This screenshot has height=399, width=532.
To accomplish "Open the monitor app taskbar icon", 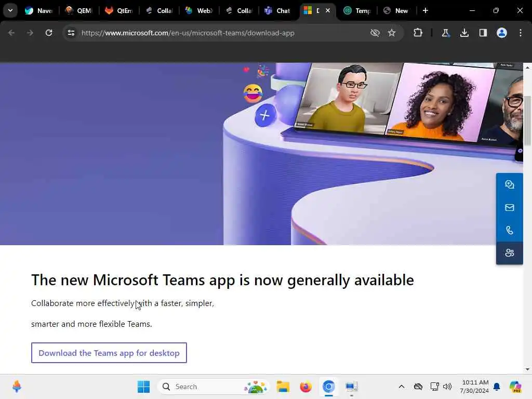I will 352,387.
